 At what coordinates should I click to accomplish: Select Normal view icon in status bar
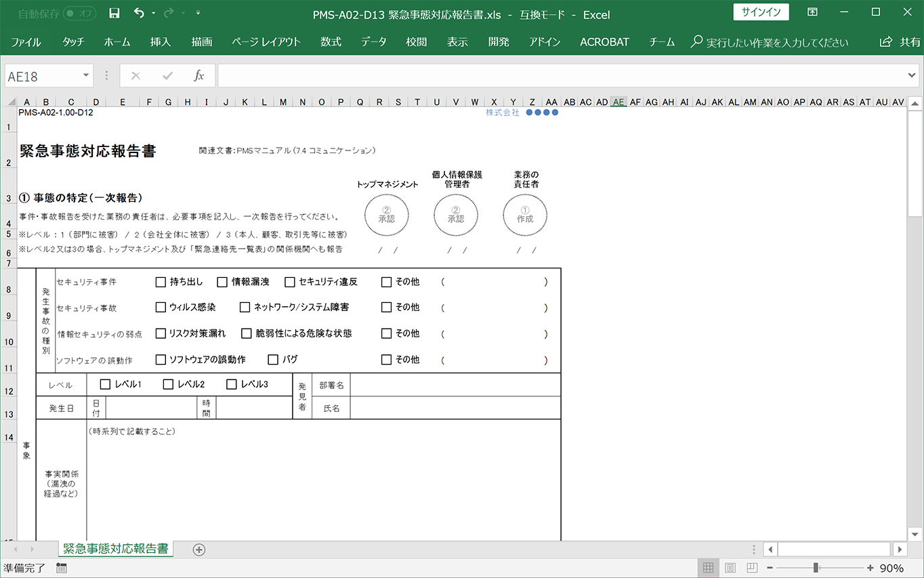708,568
